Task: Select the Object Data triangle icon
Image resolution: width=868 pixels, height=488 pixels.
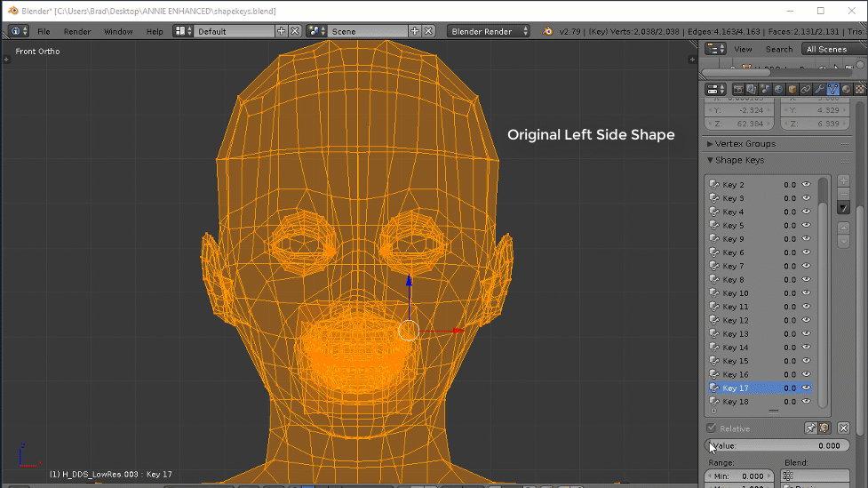Action: click(x=832, y=90)
